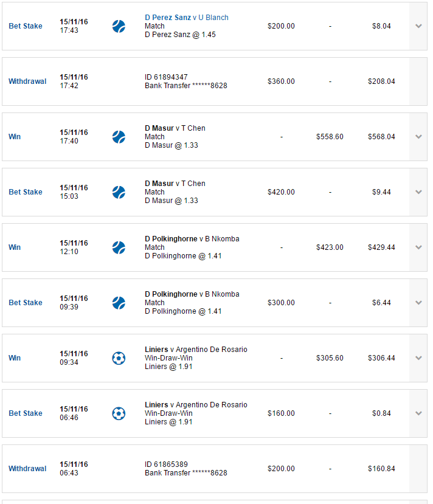Click tennis icon for Perez Sanz bet

pos(119,26)
